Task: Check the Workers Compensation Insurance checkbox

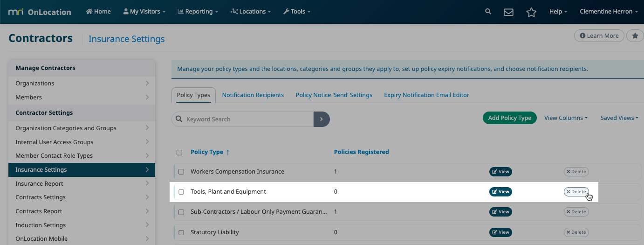Action: coord(181,172)
